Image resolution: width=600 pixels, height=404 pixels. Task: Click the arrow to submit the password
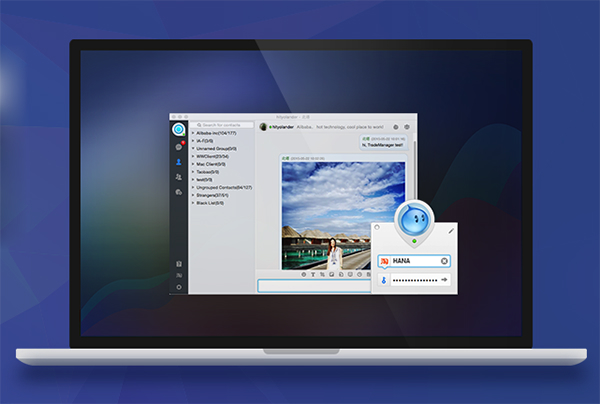click(x=444, y=281)
